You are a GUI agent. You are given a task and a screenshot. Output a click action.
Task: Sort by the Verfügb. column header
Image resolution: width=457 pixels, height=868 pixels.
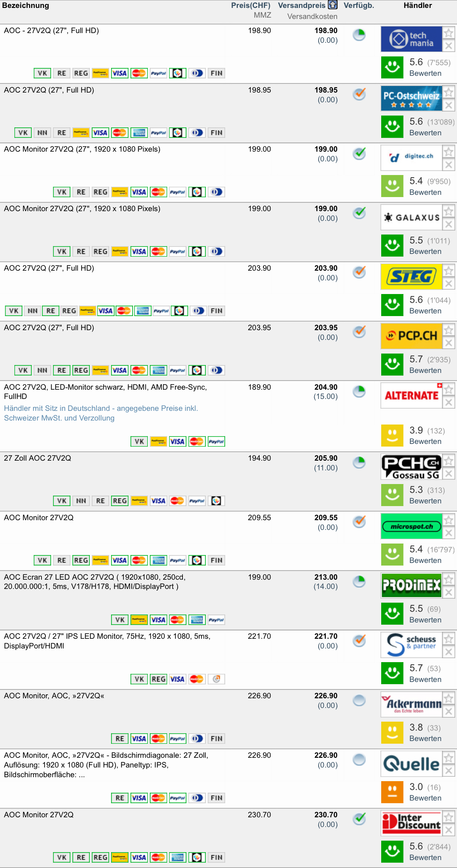359,5
